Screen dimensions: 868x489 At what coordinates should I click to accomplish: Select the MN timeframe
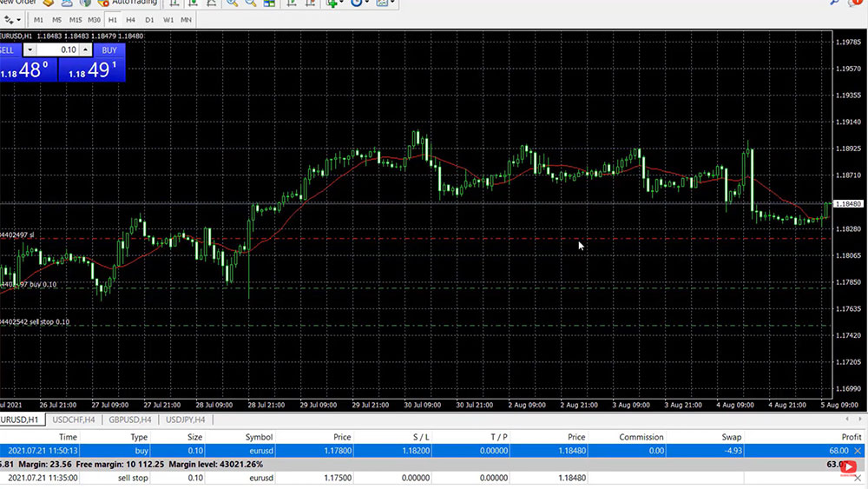[186, 20]
